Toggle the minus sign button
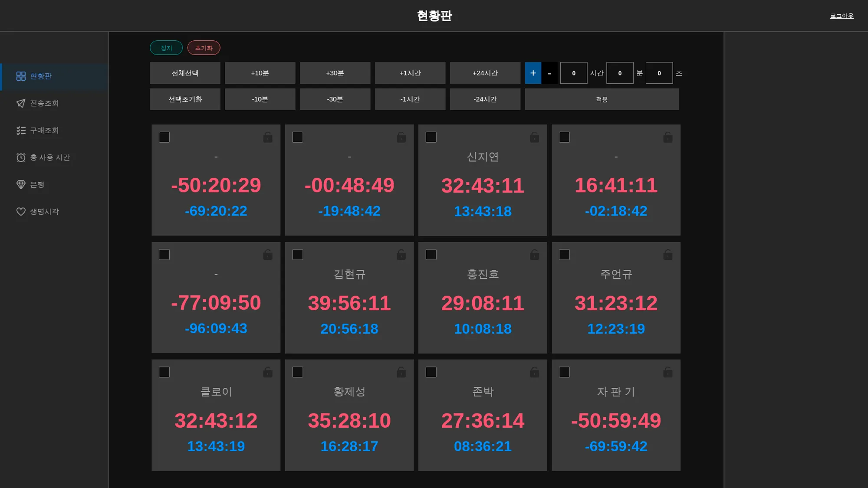 [x=549, y=73]
